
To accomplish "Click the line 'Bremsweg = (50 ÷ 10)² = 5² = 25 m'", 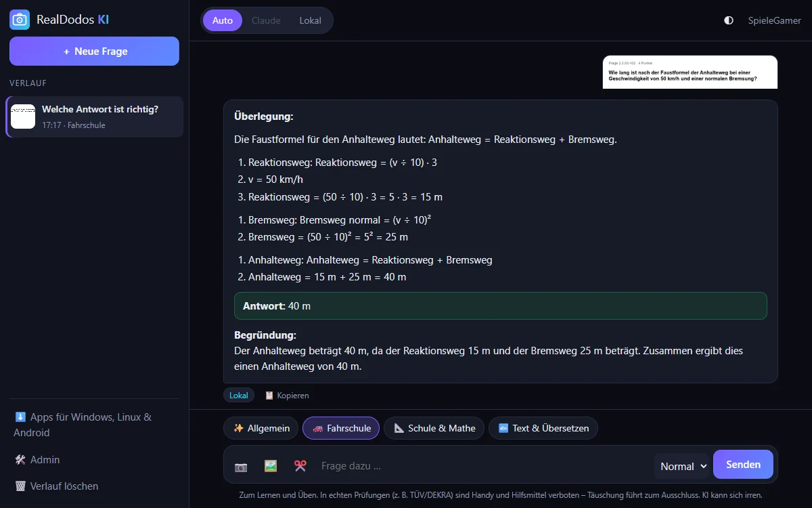I will point(328,237).
